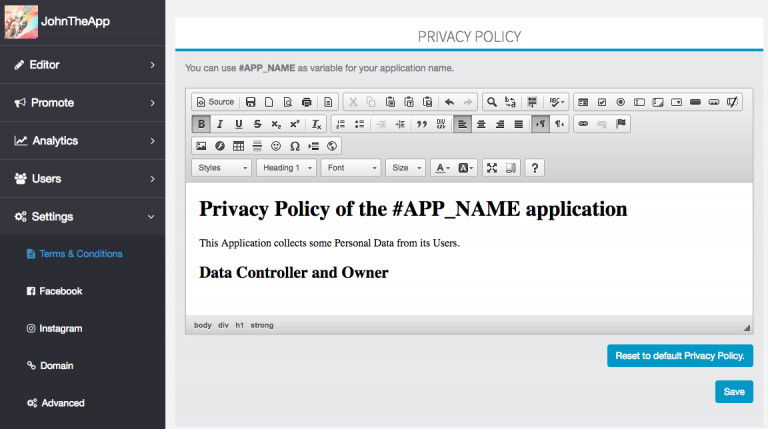Toggle underline text formatting
Image resolution: width=768 pixels, height=429 pixels.
click(x=238, y=124)
